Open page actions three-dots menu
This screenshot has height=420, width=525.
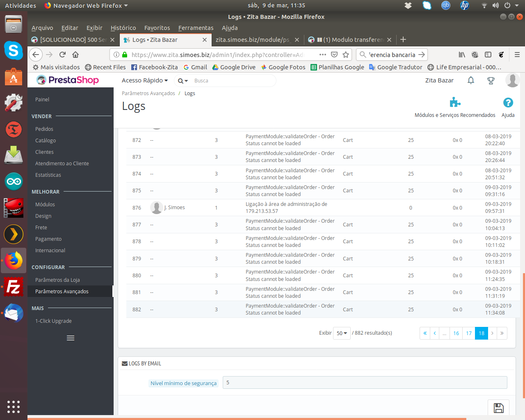coord(323,55)
